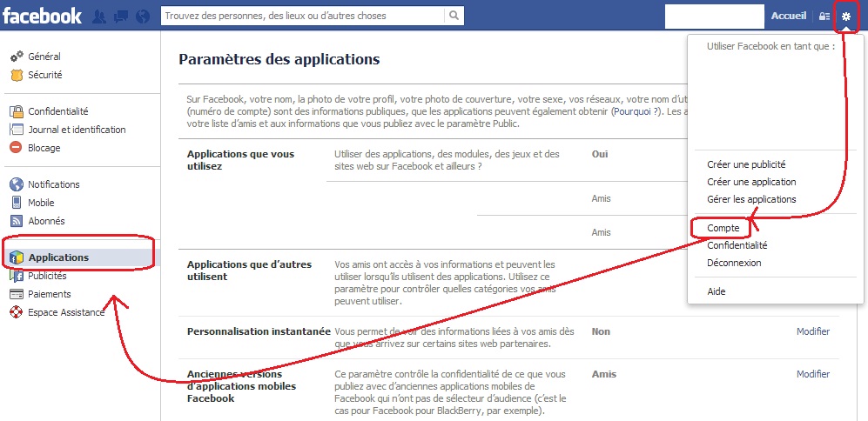Click the search magnifier button
The width and height of the screenshot is (868, 421).
(454, 16)
